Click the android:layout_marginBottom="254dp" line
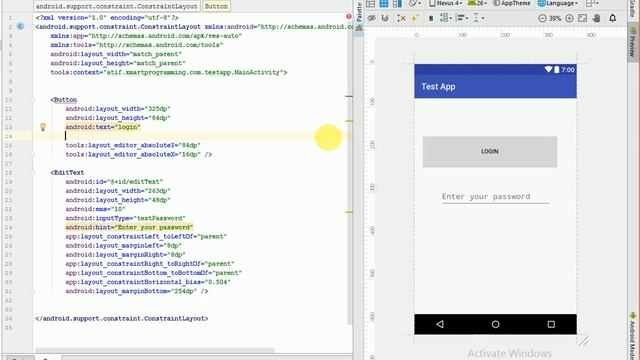Screen dimensions: 640x360 (137, 291)
